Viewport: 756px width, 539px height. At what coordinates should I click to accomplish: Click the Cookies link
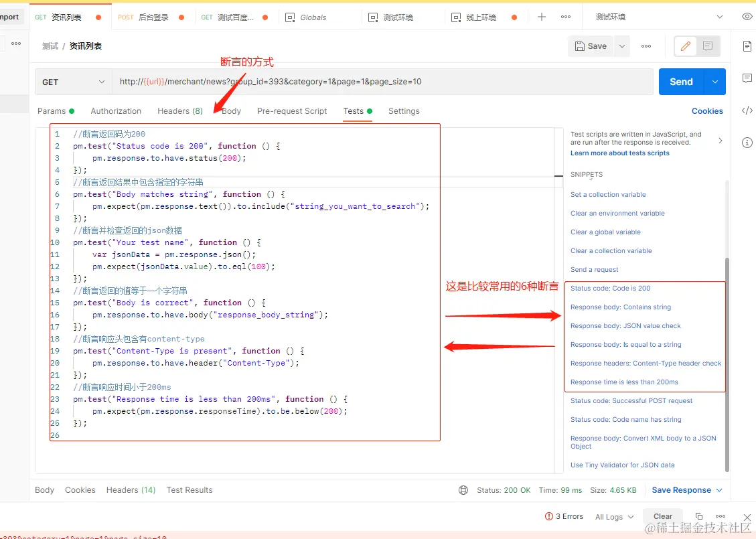(707, 111)
